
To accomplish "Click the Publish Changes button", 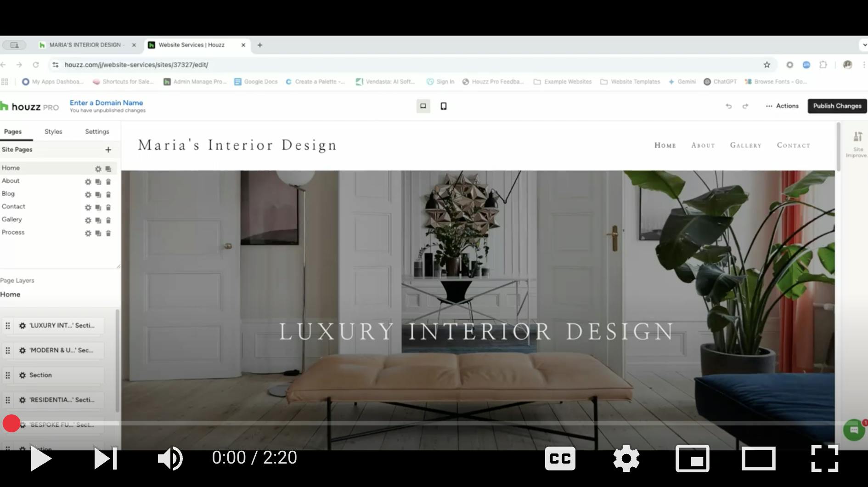I will (837, 106).
